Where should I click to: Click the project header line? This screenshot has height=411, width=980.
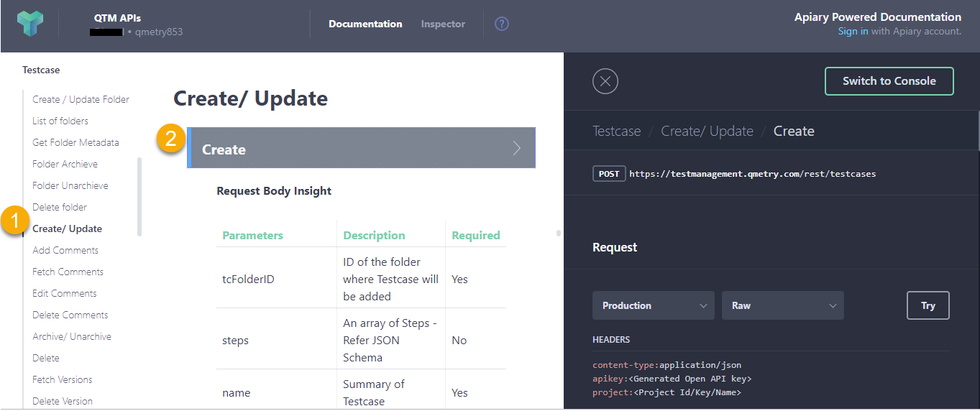coord(667,392)
